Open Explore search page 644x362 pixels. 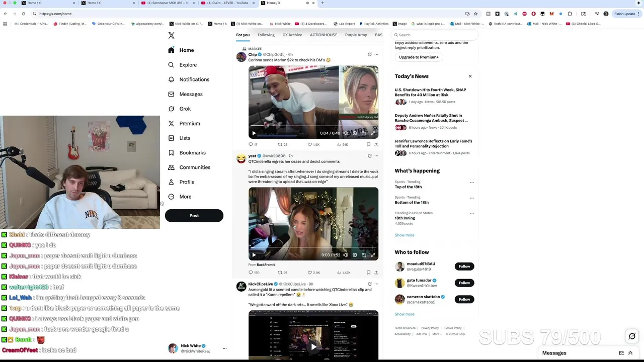[182, 65]
